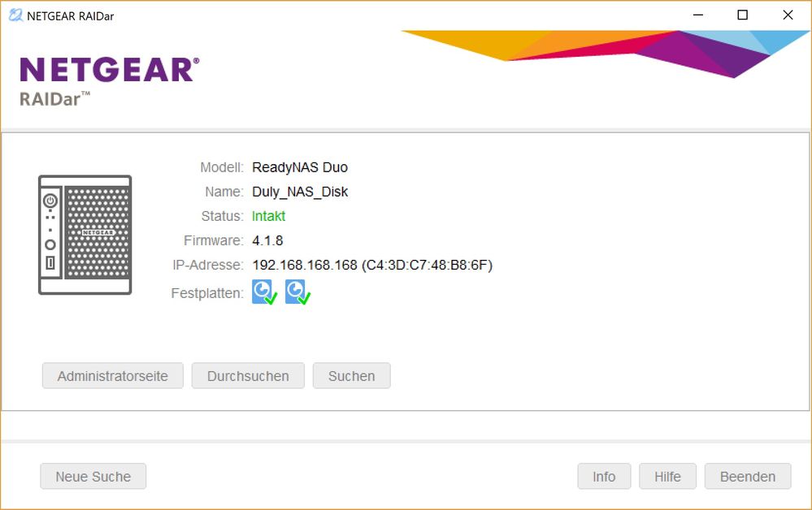Click the NETGEAR logo
The height and width of the screenshot is (510, 812).
[109, 70]
